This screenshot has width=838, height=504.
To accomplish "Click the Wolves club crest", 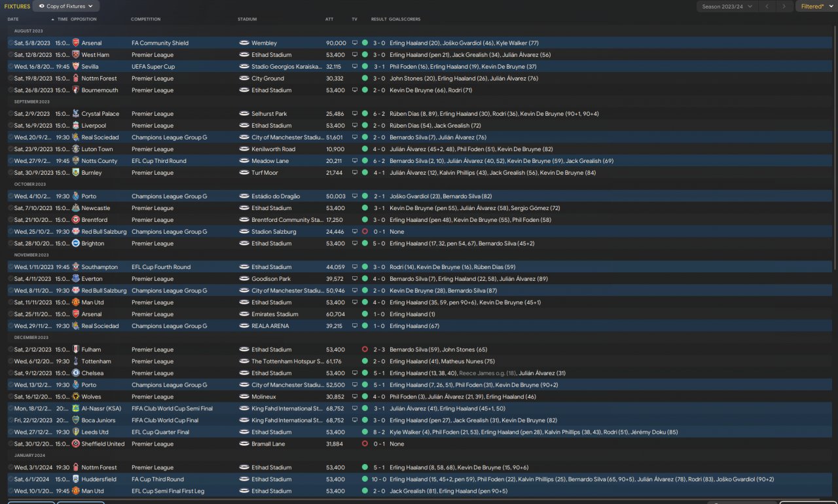I will [x=76, y=397].
